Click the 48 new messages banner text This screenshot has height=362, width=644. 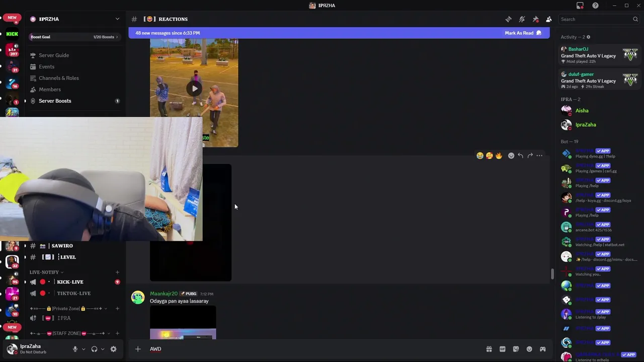click(168, 33)
